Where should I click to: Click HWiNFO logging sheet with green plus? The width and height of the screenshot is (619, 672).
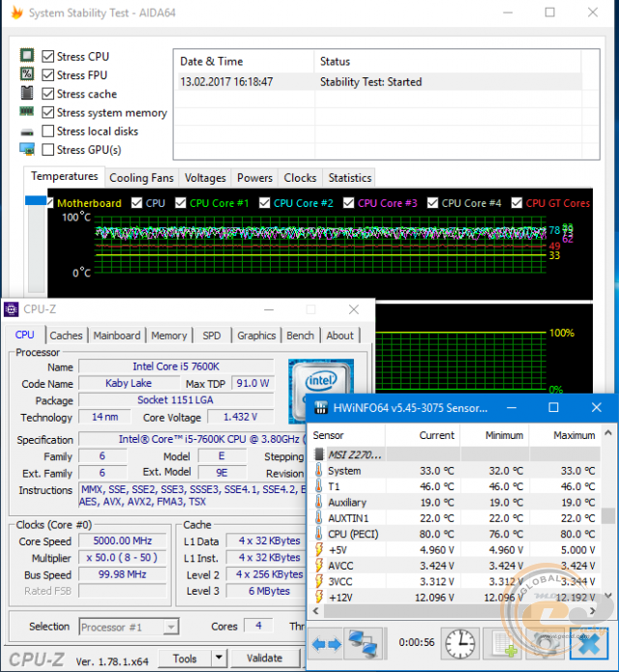[x=504, y=644]
